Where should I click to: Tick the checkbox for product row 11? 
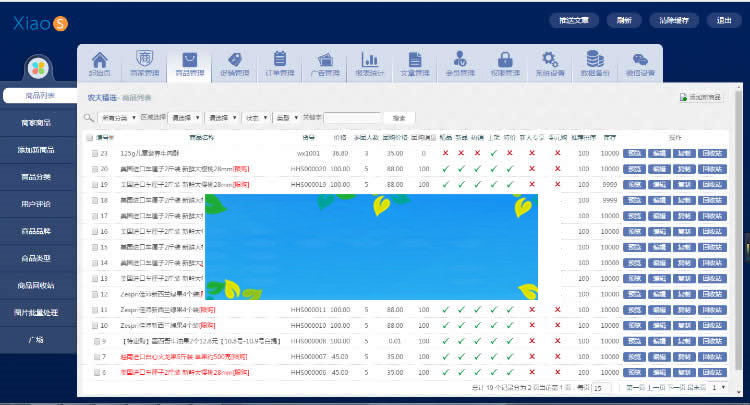[96, 310]
